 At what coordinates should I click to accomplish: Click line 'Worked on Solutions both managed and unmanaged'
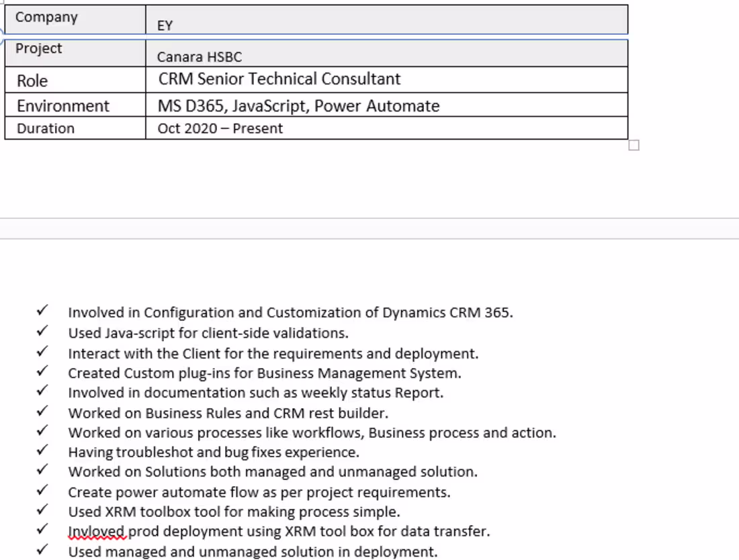(273, 471)
